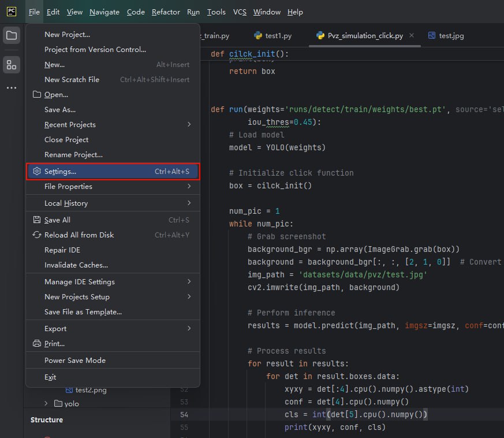
Task: Select Save File as Template... entry
Action: pyautogui.click(x=113, y=311)
